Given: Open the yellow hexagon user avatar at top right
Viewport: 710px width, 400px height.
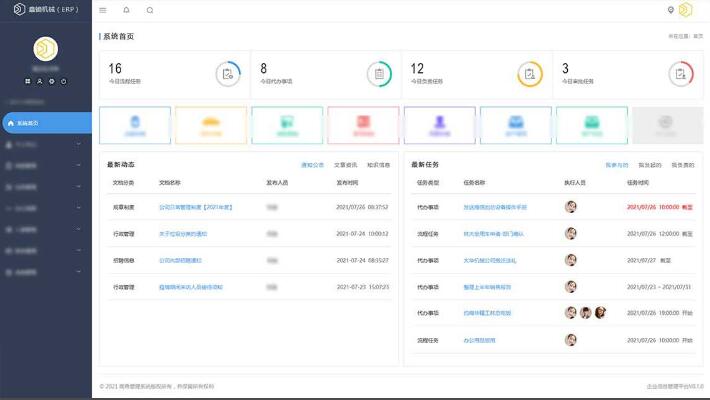Looking at the screenshot, I should [x=685, y=10].
